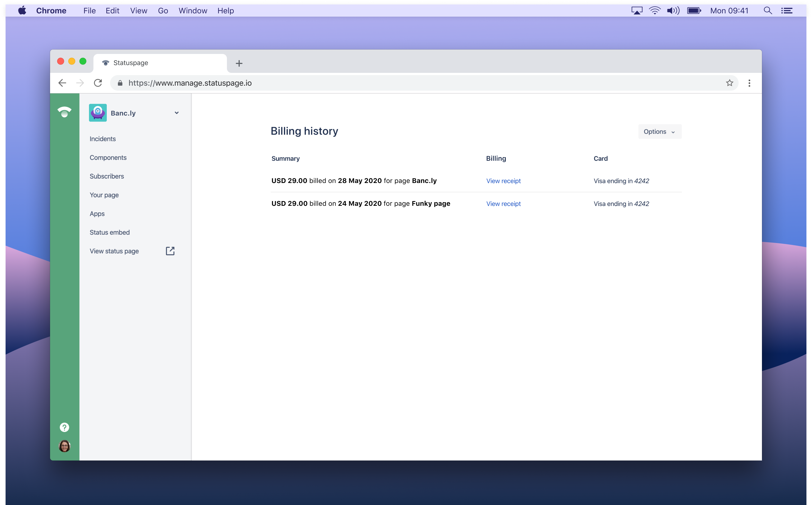The height and width of the screenshot is (505, 812).
Task: Open the help question mark icon
Action: (65, 427)
